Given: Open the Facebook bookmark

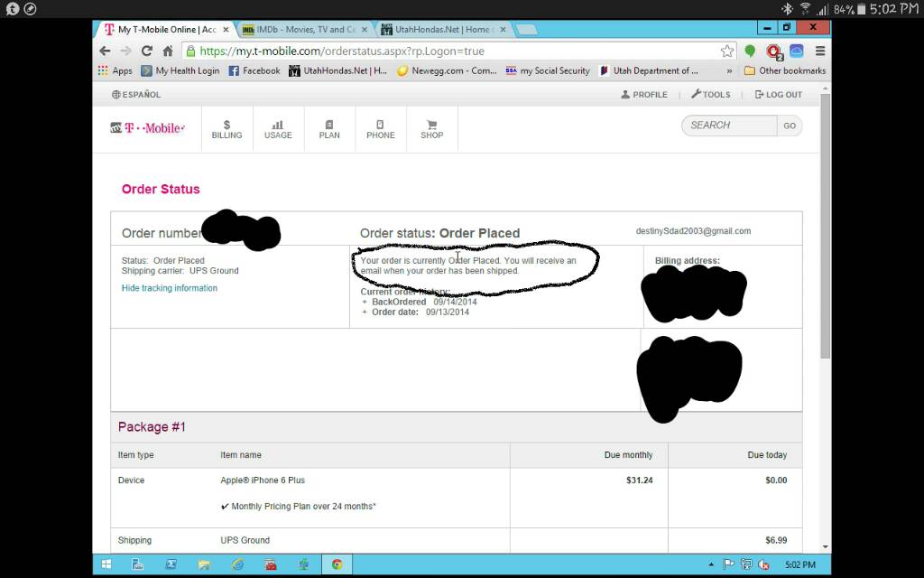Looking at the screenshot, I should tap(254, 70).
